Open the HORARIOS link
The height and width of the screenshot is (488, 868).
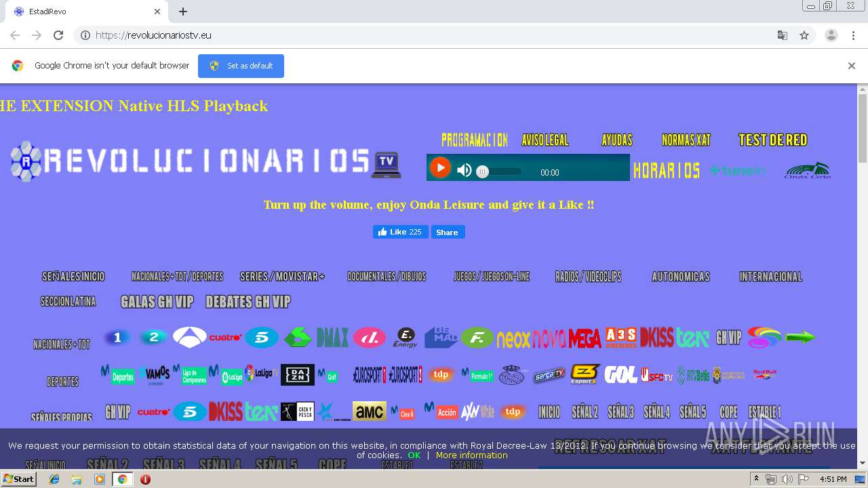point(666,171)
